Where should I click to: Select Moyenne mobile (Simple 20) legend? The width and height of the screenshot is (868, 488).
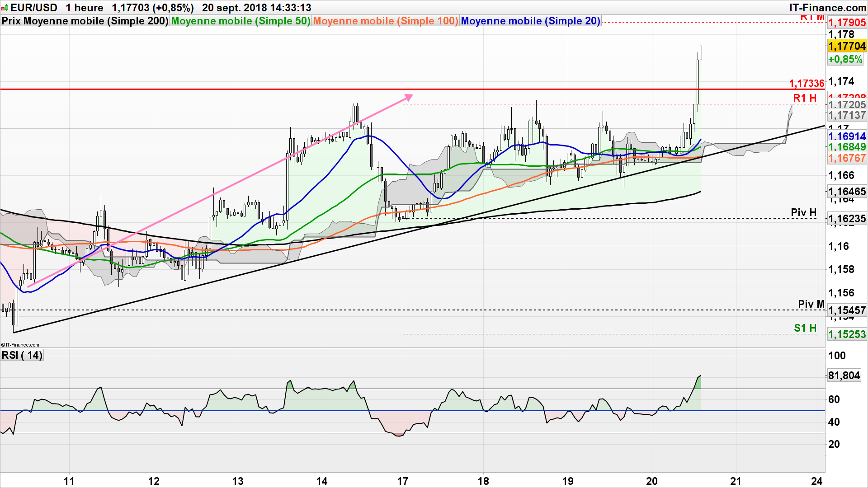pos(531,21)
